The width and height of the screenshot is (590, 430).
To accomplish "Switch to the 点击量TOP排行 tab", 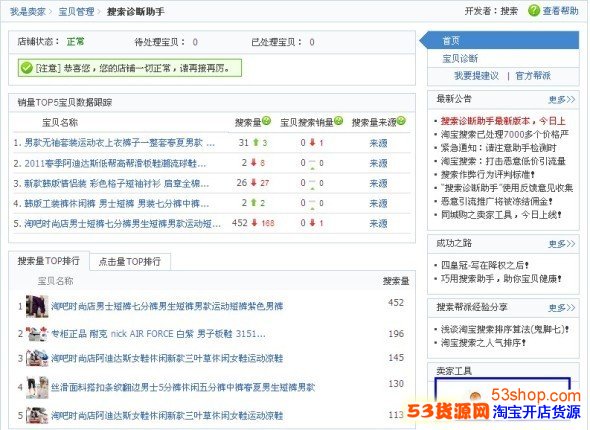I will 130,261.
